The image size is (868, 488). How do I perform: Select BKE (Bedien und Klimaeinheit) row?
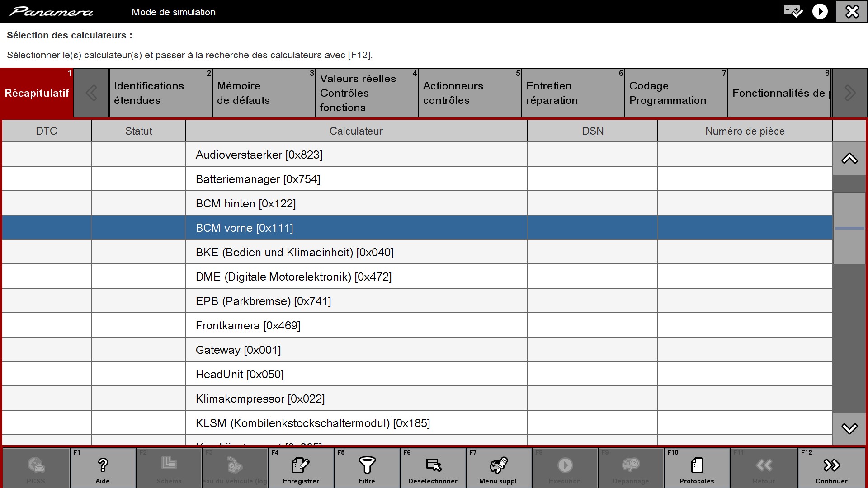[x=417, y=252]
